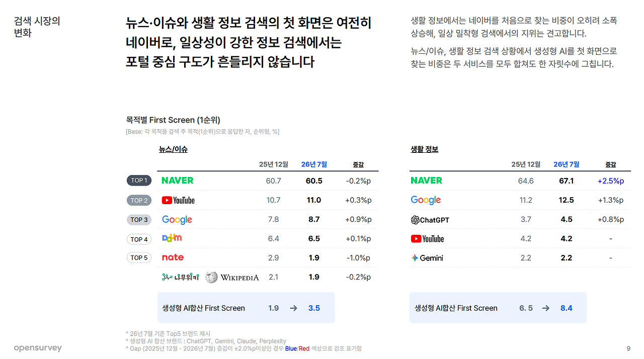Click the opensurvey logo in the footer
Image resolution: width=644 pixels, height=359 pixels.
click(x=38, y=348)
